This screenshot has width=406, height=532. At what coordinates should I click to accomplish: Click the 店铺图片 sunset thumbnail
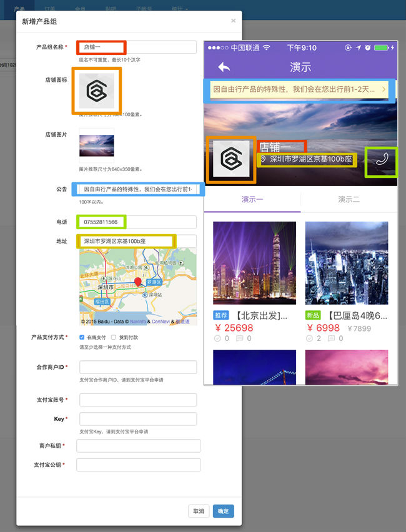96,145
